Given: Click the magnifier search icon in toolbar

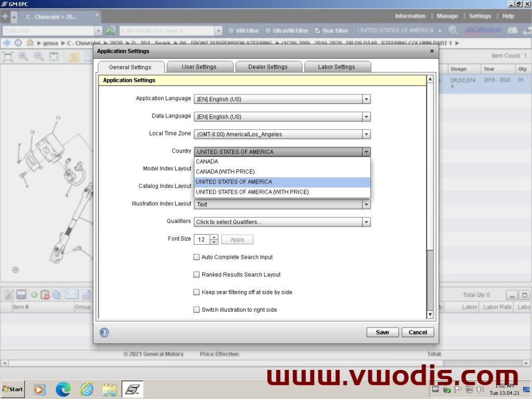Looking at the screenshot, I should pos(453,30).
